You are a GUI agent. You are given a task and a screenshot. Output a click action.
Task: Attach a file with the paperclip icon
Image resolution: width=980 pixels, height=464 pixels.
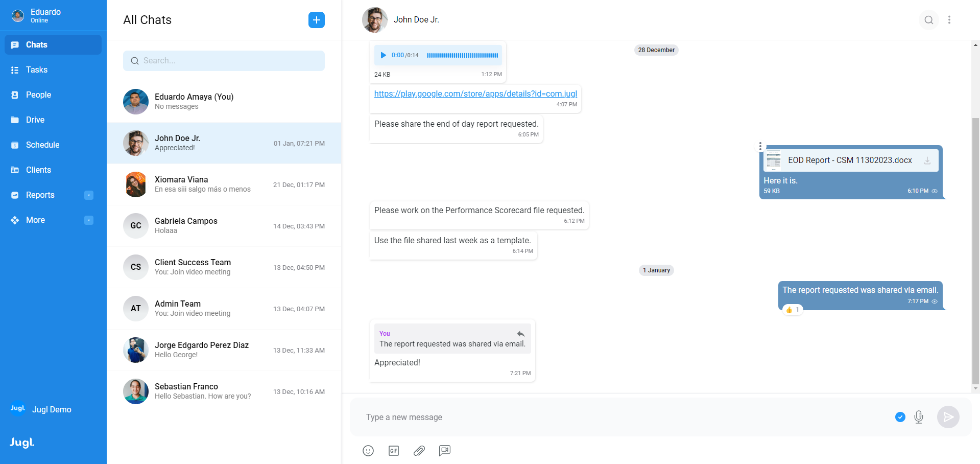point(419,451)
